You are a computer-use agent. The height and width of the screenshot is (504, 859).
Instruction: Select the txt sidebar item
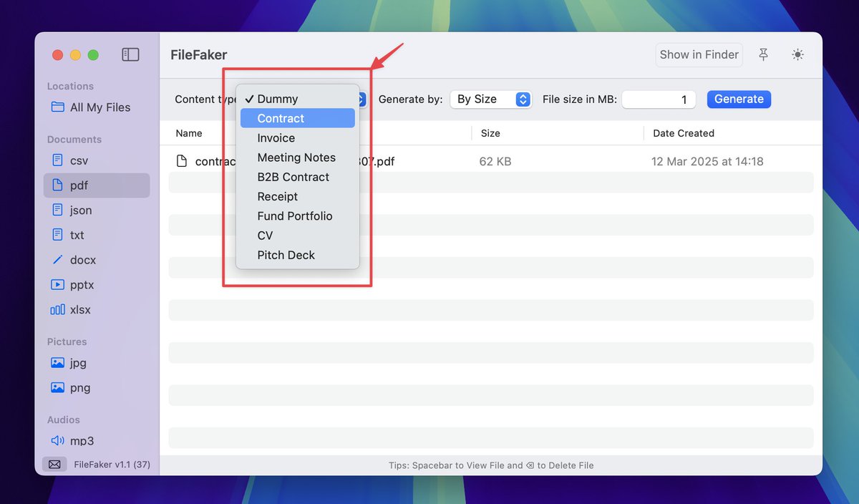[97, 235]
